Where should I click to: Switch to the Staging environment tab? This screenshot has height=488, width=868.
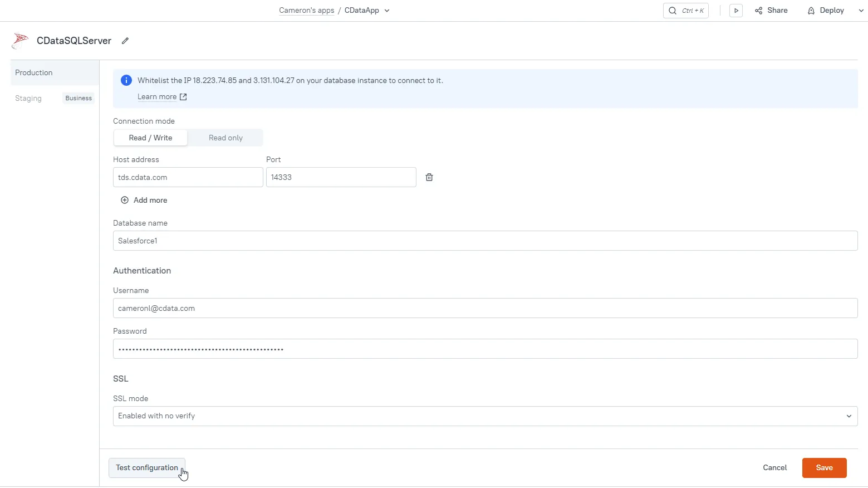point(28,98)
